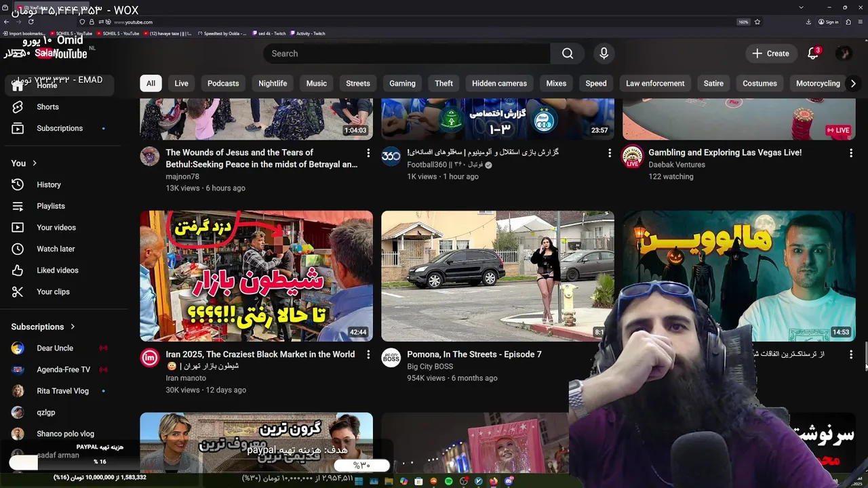Select the All filter chip

click(x=151, y=83)
